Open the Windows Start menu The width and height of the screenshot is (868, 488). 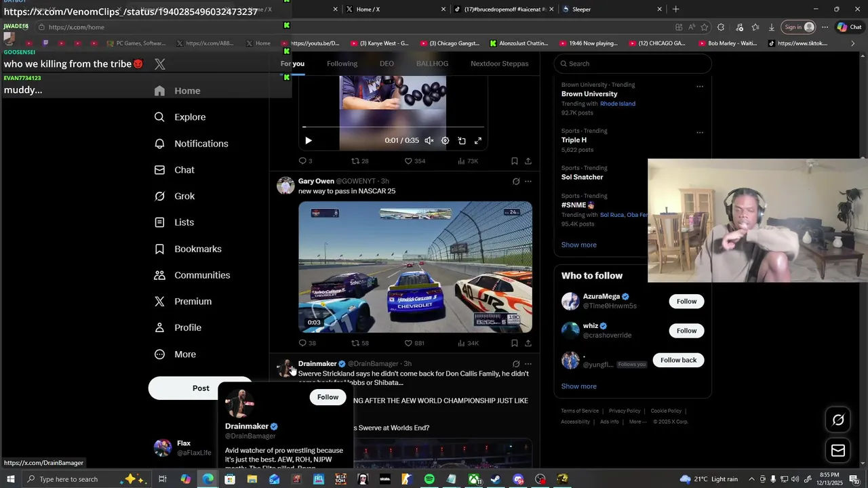(11, 479)
